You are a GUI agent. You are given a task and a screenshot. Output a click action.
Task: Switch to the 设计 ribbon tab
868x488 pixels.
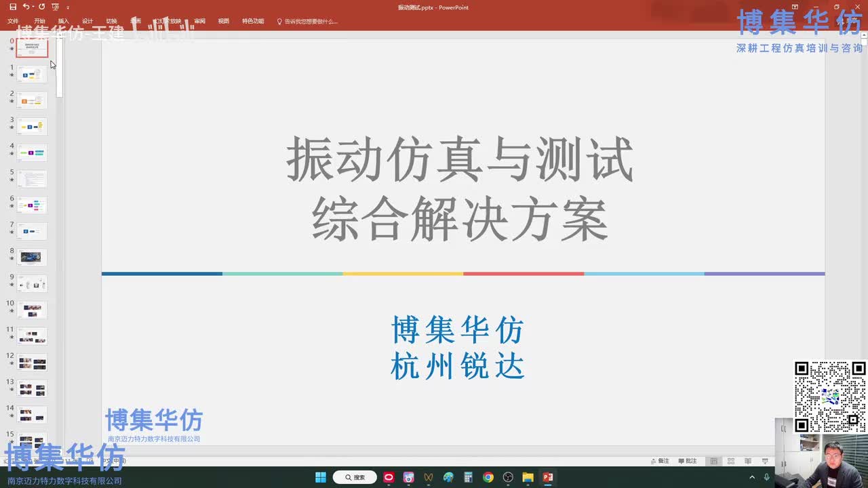[87, 21]
